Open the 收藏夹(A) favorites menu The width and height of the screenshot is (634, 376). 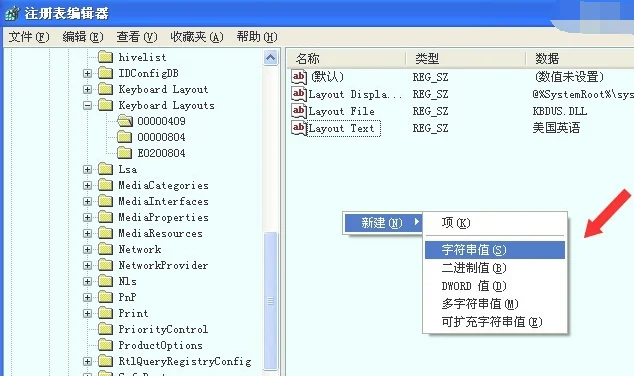click(197, 37)
